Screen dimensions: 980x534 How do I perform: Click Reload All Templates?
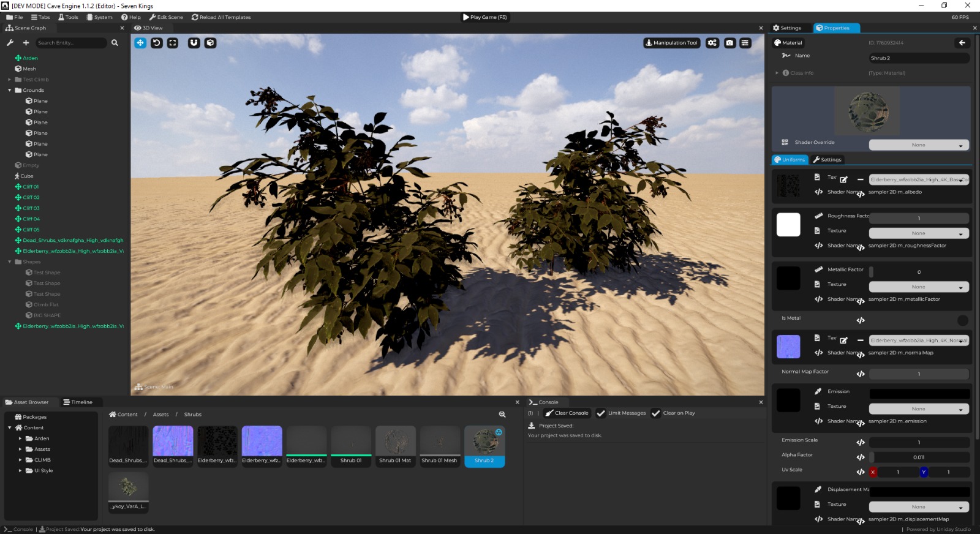(221, 17)
